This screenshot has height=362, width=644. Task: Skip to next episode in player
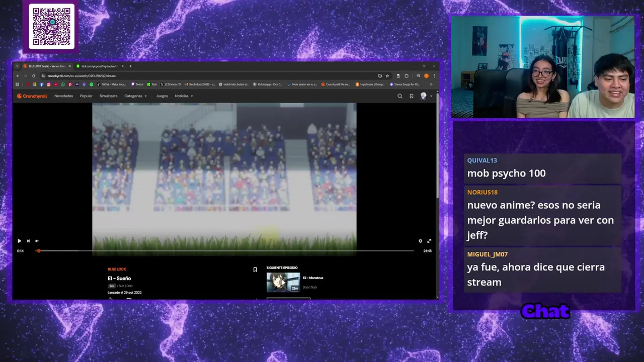coord(28,241)
